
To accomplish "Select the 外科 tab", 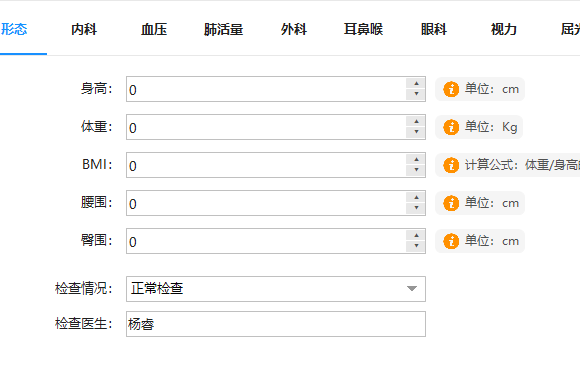I will pos(294,29).
